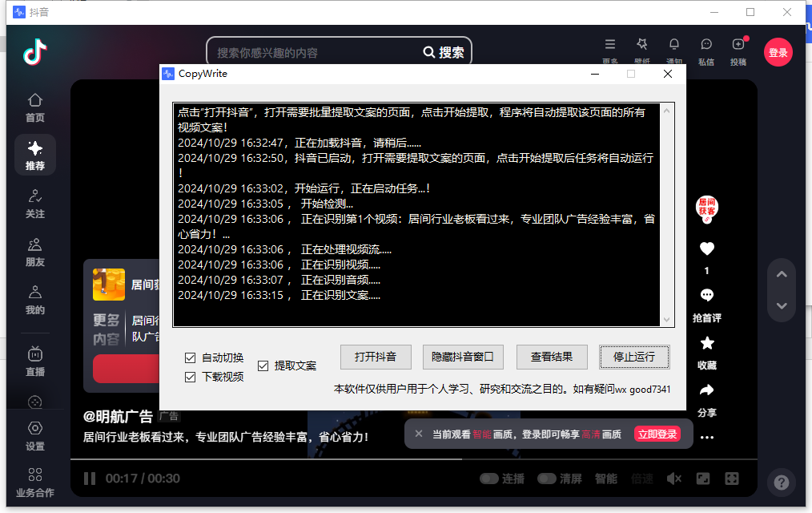Open the 我的 profile page

click(35, 301)
